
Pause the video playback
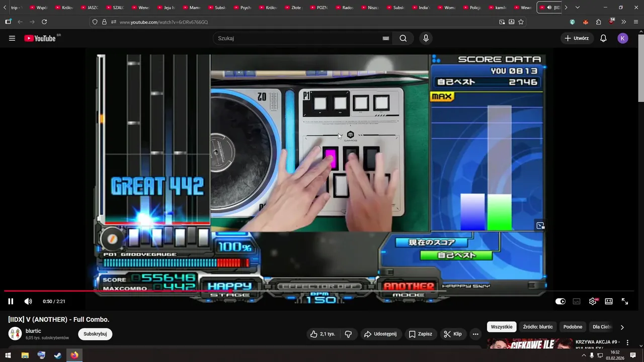[x=11, y=301]
